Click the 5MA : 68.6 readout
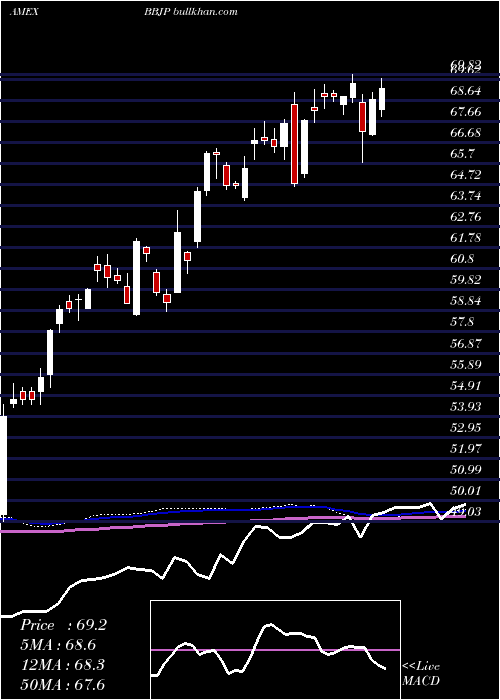 [58, 645]
